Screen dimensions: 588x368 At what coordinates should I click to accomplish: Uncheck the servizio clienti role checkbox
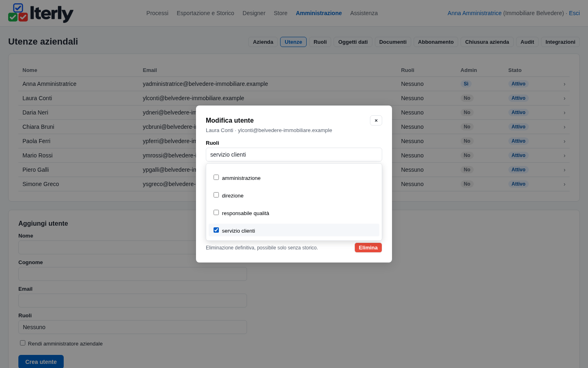coord(216,230)
